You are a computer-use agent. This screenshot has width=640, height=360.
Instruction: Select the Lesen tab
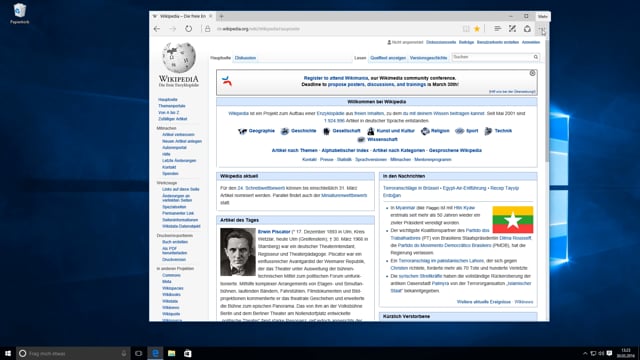pos(360,58)
